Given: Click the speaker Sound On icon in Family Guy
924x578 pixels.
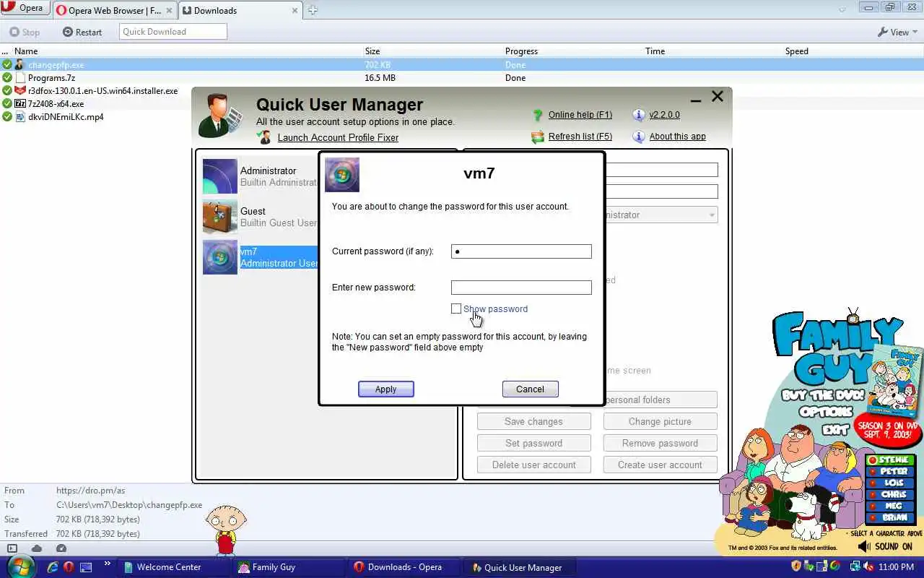Looking at the screenshot, I should 865,547.
